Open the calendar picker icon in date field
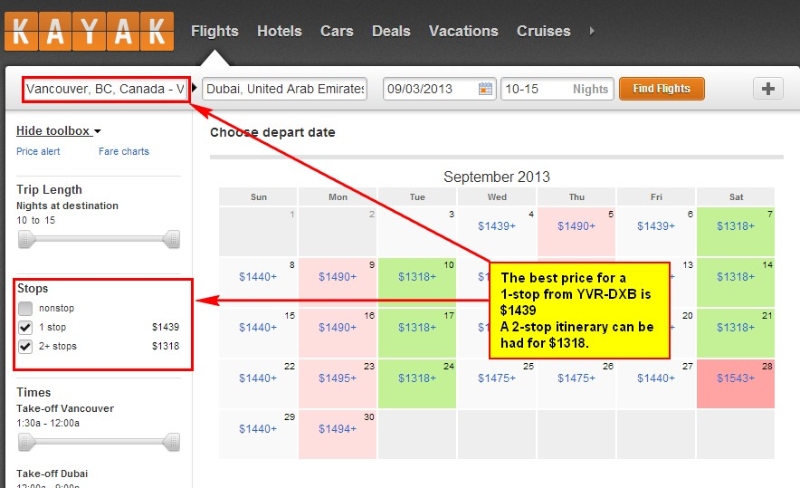This screenshot has height=488, width=800. [485, 89]
